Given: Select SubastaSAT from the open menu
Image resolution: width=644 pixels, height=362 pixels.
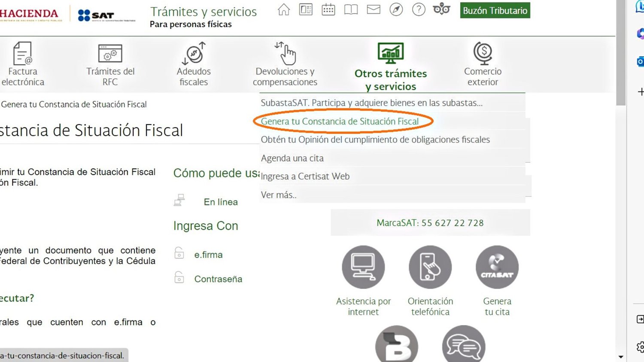Looking at the screenshot, I should pos(372,103).
